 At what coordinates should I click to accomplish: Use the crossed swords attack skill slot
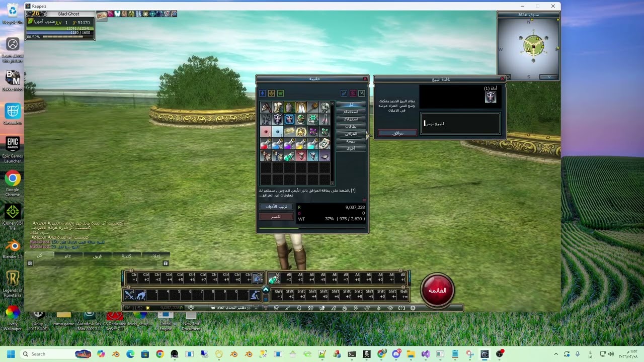click(129, 295)
